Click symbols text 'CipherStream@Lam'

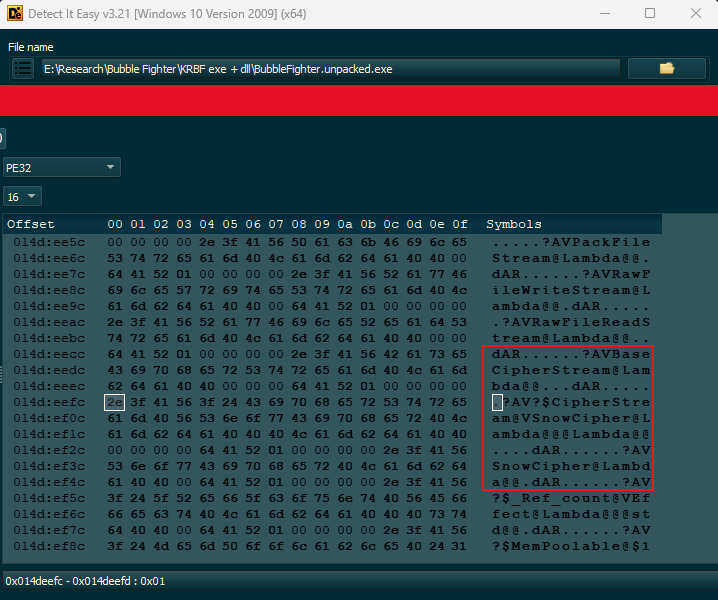click(571, 370)
